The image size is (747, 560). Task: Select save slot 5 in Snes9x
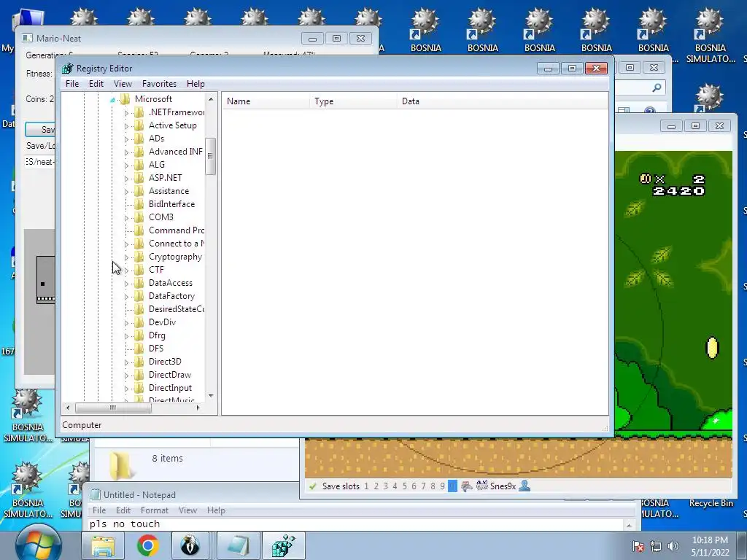404,486
